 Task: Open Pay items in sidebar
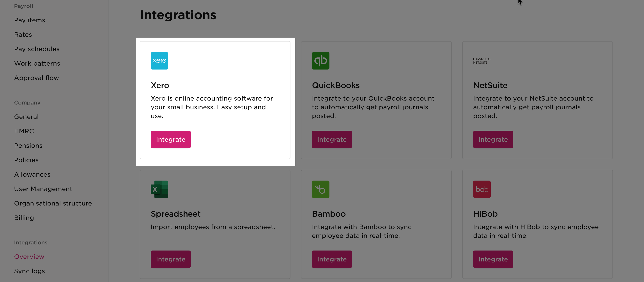coord(30,20)
